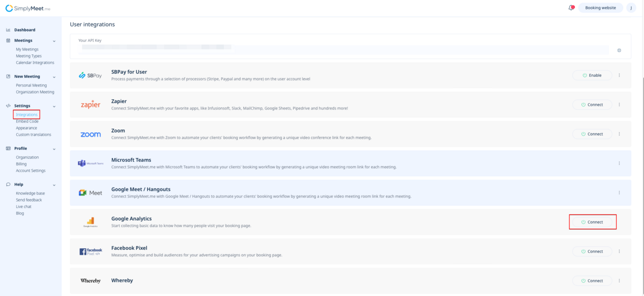
Task: Click the Booking website button
Action: (600, 8)
